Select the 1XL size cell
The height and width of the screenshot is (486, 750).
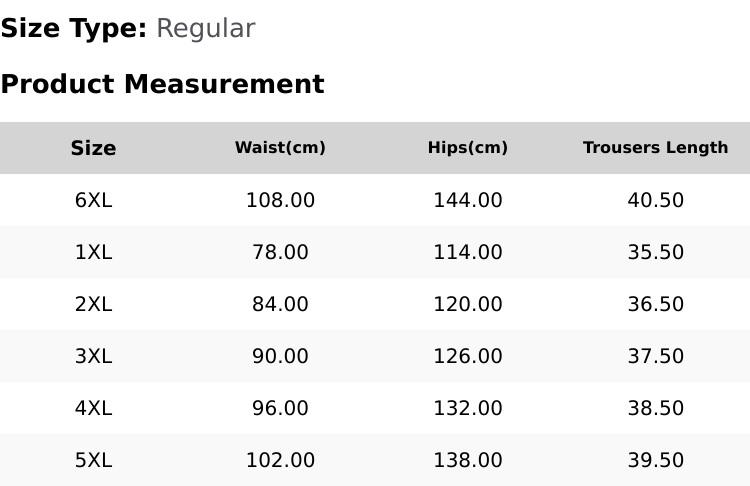point(93,252)
